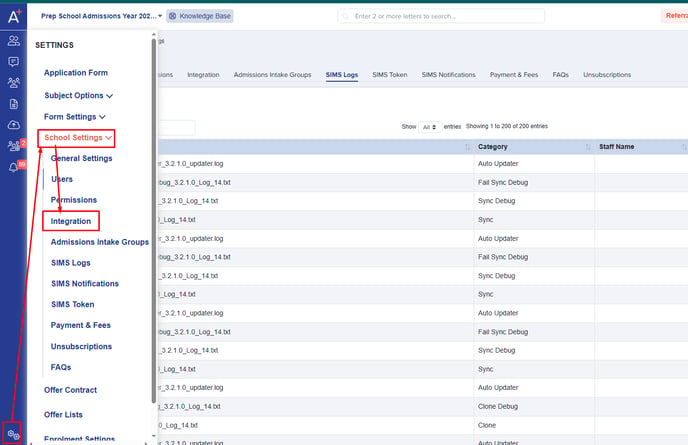Screen dimensions: 688x445
Task: Expand Subject Options in settings menu
Action: point(78,96)
